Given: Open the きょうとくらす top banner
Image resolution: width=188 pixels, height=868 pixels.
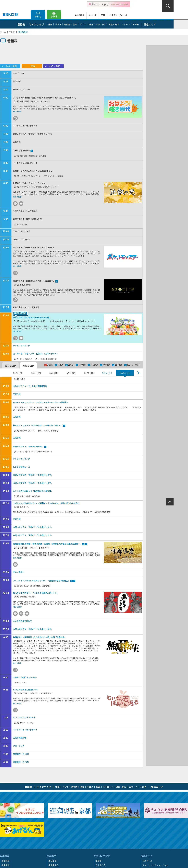Looking at the screenshot, I should point(108,4).
